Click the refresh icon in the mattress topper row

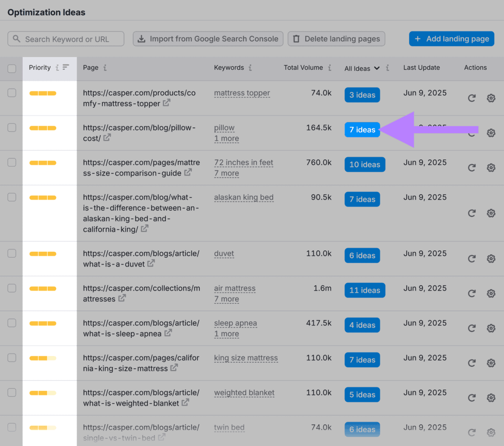coord(472,98)
